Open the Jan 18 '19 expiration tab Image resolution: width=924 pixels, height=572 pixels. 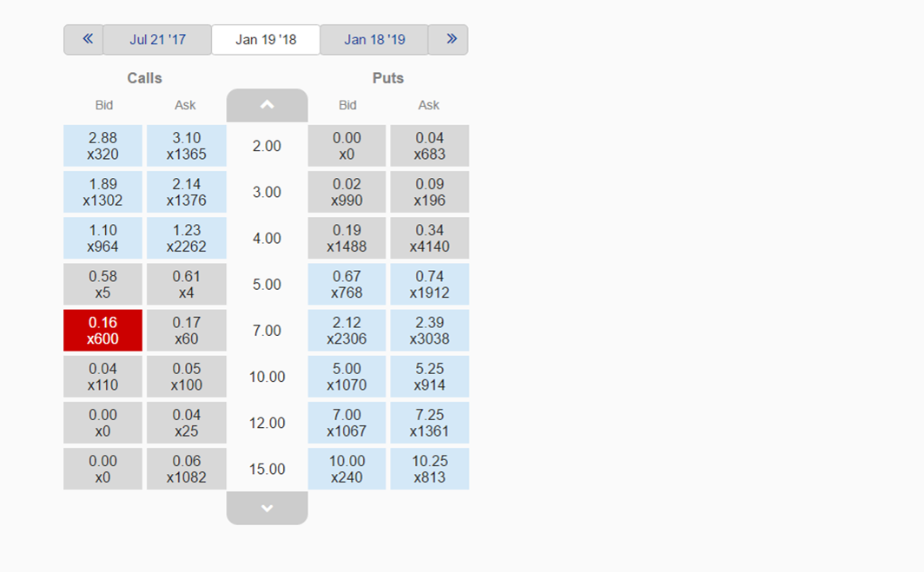coord(374,39)
